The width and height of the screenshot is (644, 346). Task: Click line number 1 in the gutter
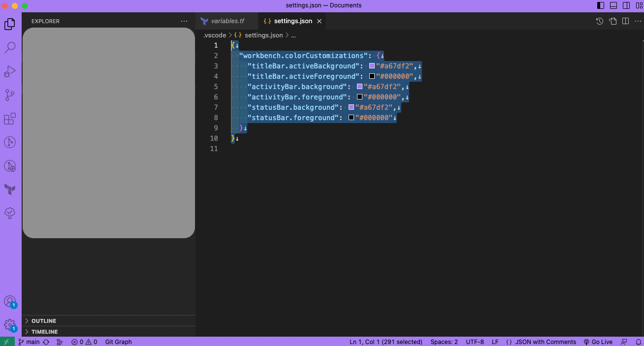(x=216, y=45)
